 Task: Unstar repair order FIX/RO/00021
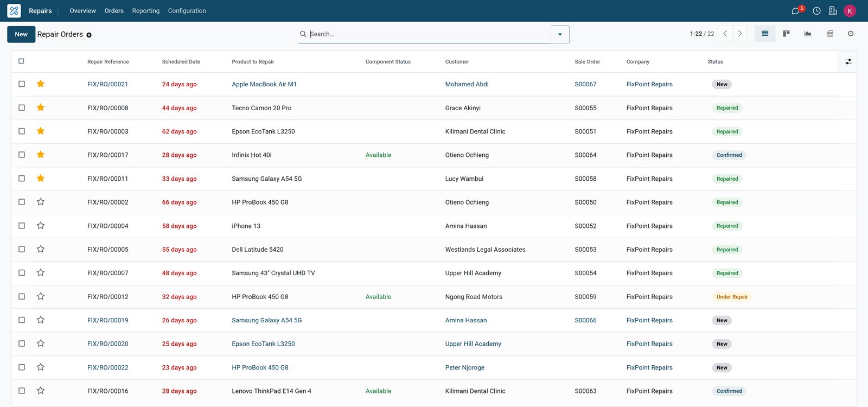[x=41, y=84]
